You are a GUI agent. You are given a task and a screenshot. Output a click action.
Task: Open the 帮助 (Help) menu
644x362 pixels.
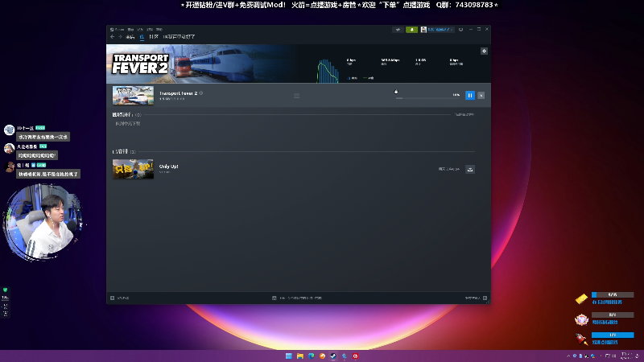tap(159, 30)
